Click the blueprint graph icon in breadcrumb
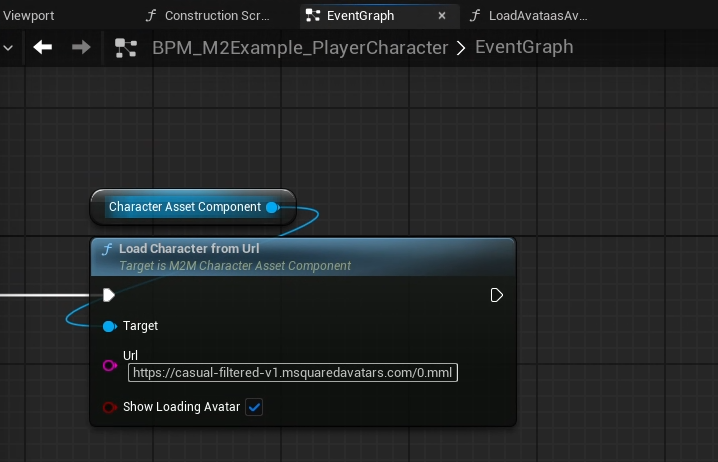The width and height of the screenshot is (718, 462). pyautogui.click(x=126, y=47)
